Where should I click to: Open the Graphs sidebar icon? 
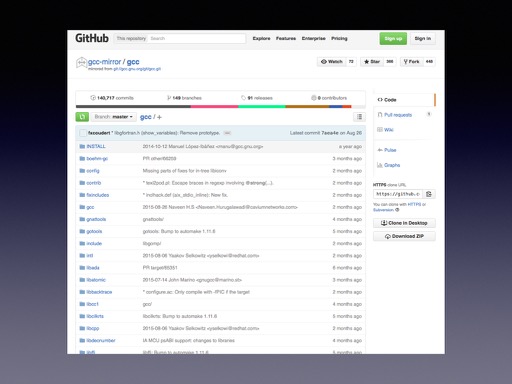pyautogui.click(x=380, y=165)
